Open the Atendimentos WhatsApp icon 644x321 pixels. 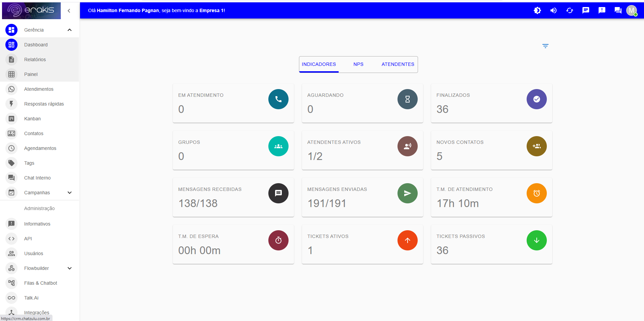11,89
